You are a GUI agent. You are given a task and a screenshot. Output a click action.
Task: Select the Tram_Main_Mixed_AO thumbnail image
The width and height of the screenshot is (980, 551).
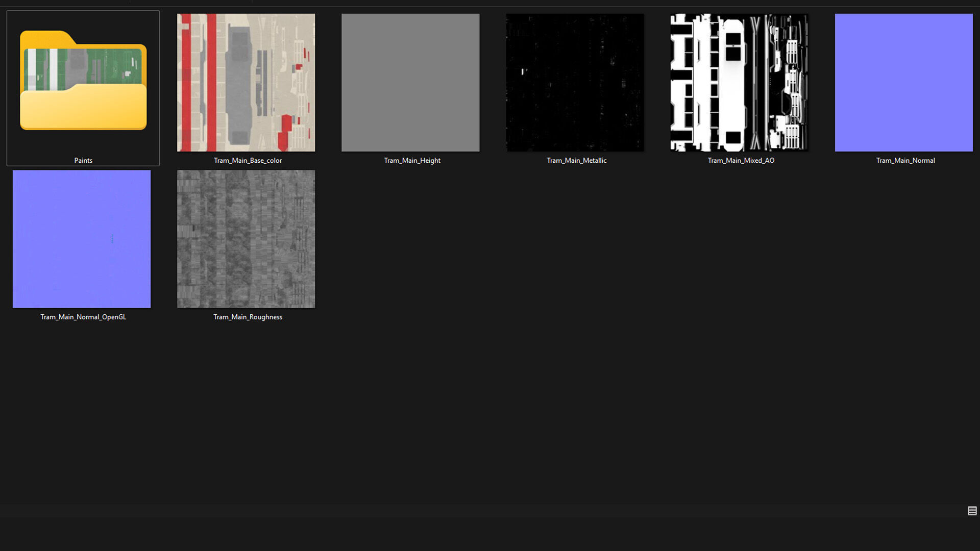coord(739,83)
